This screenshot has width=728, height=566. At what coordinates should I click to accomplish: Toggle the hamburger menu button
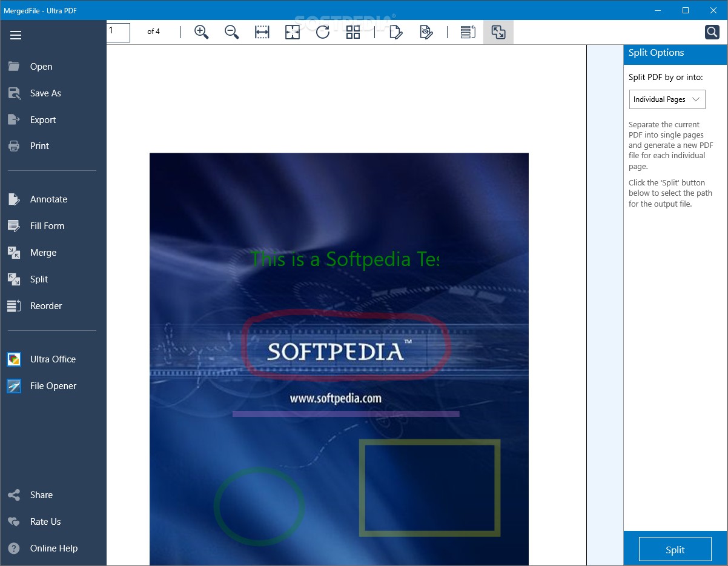tap(16, 35)
